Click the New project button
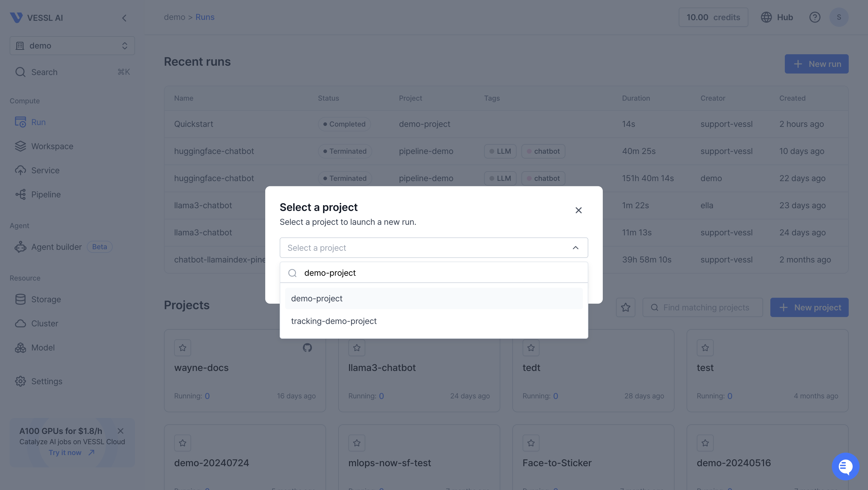 tap(809, 307)
